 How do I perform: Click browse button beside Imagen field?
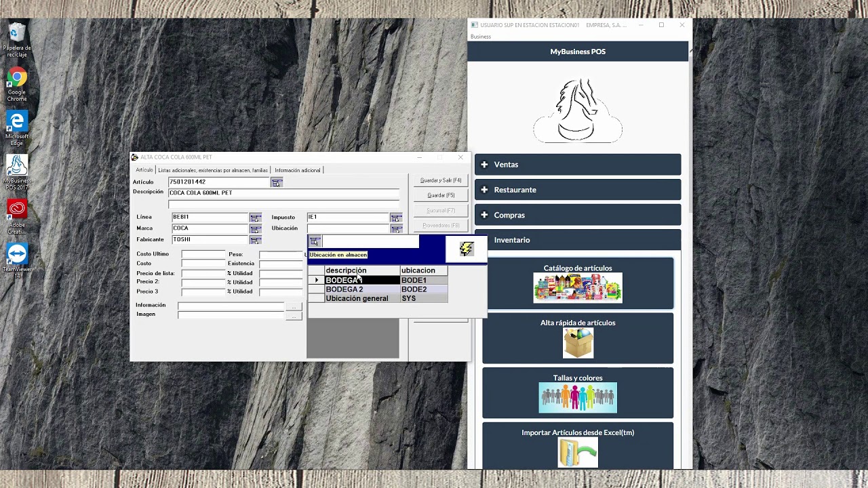point(294,315)
